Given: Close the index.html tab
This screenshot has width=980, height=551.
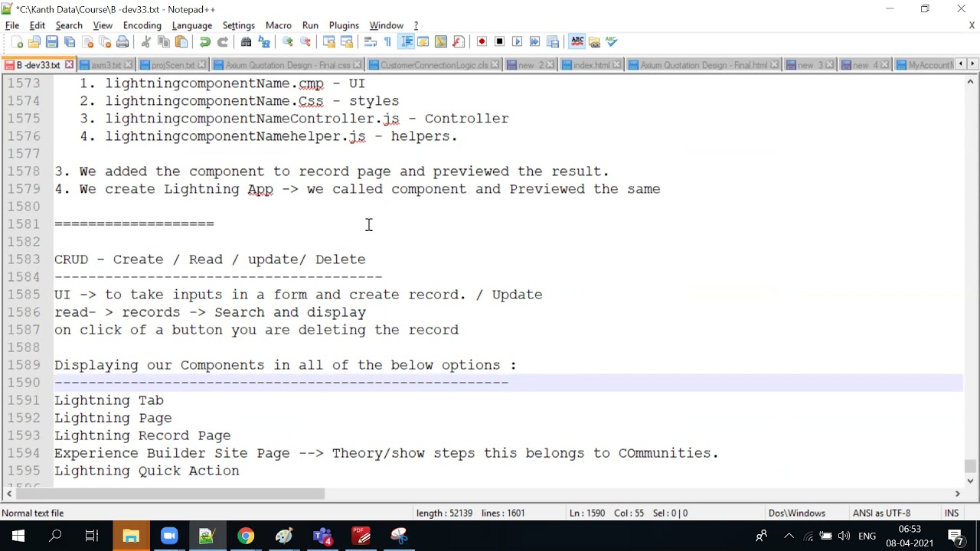Looking at the screenshot, I should (617, 65).
